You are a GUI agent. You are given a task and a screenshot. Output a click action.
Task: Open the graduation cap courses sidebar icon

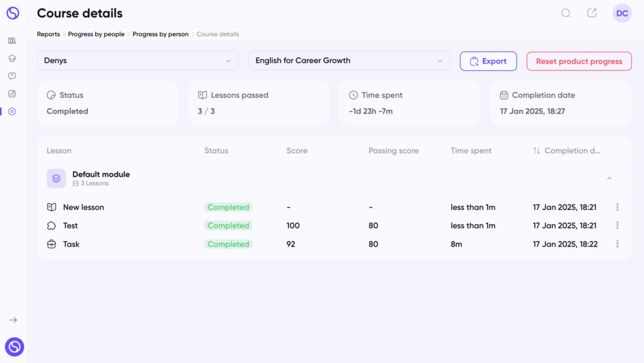tap(12, 59)
